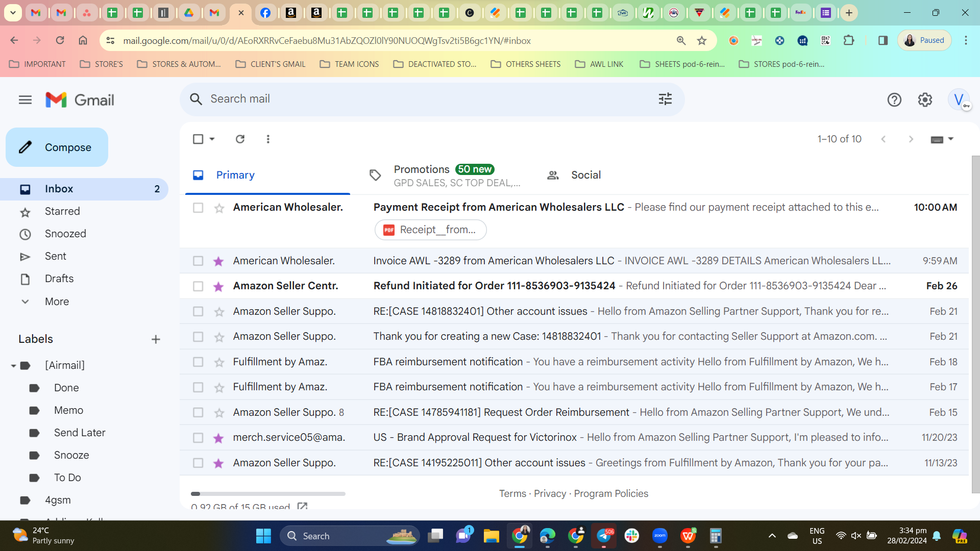Open the Terms link

pyautogui.click(x=512, y=494)
